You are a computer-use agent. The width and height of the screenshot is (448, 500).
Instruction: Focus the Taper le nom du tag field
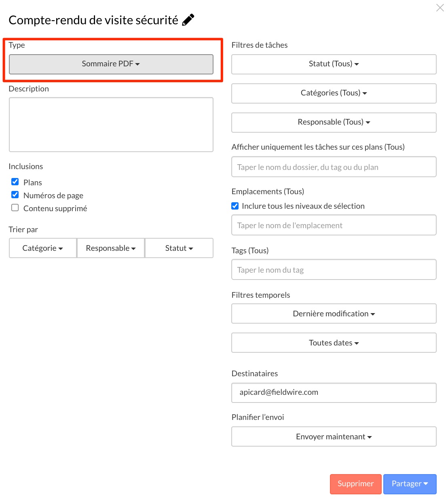(334, 270)
